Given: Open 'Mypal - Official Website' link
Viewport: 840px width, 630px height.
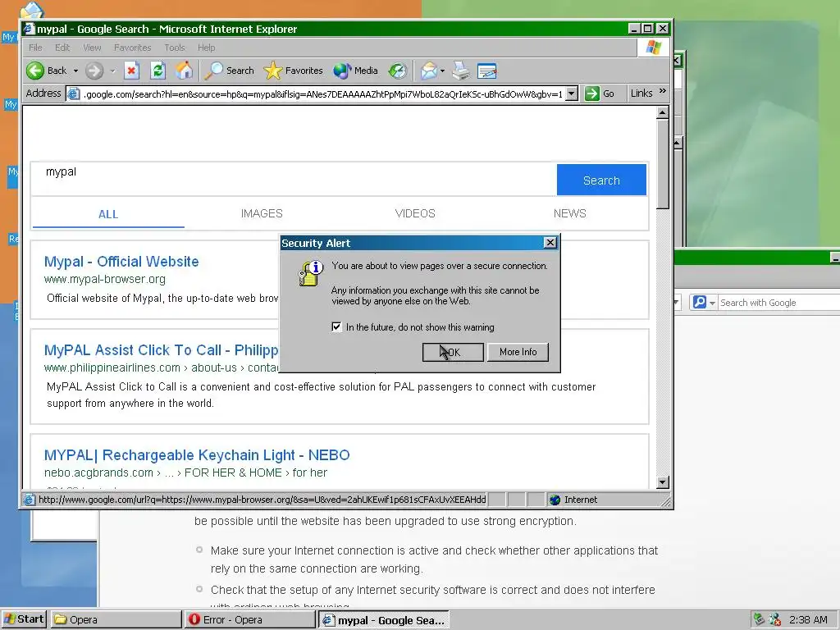Looking at the screenshot, I should 121,262.
